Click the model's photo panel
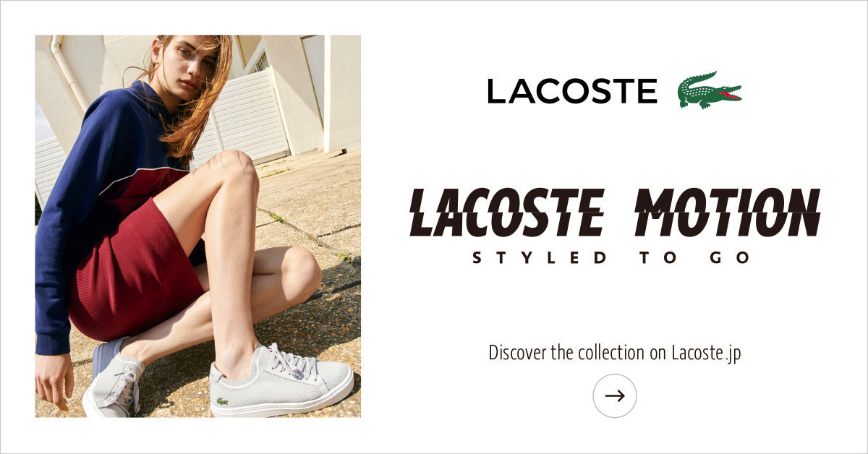The image size is (868, 454). click(197, 226)
